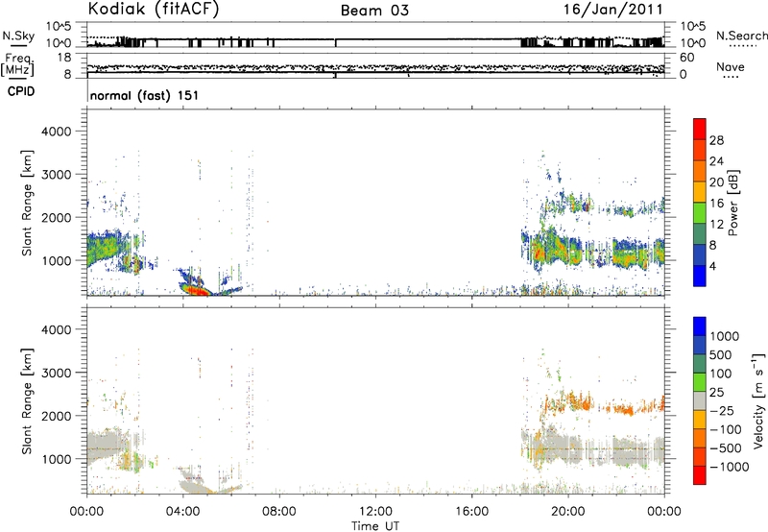Click the blue bottom segment of the Power colorbar

[700, 276]
